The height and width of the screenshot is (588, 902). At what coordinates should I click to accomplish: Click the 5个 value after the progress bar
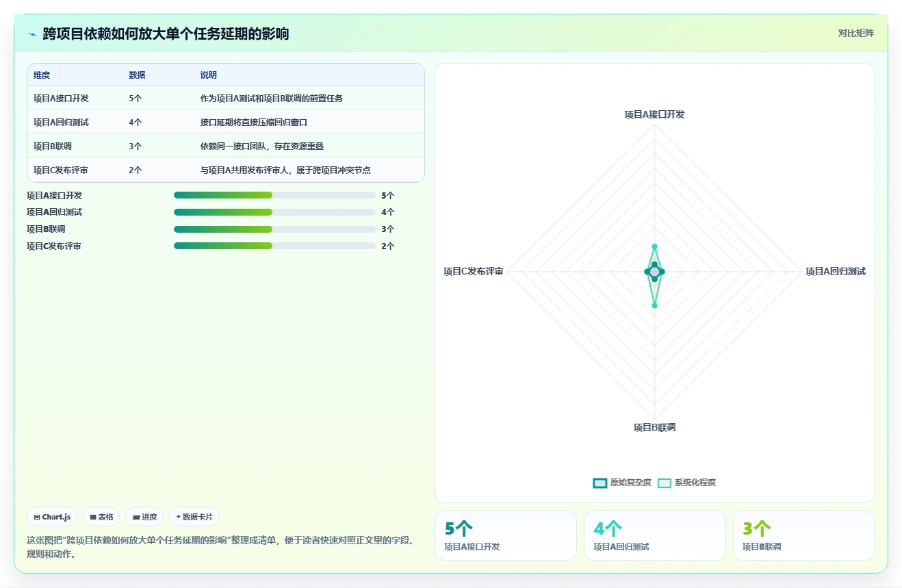pos(388,196)
